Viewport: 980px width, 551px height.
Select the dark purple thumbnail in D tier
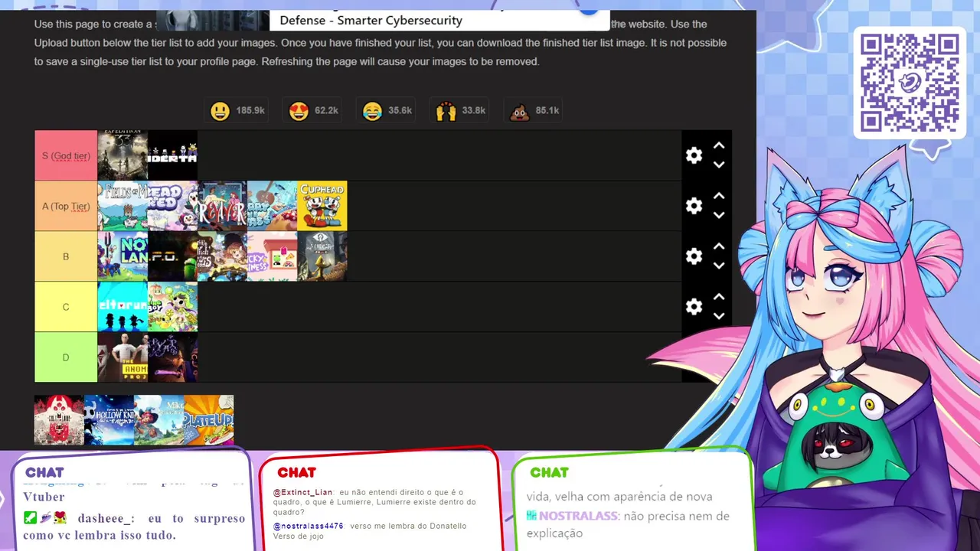pyautogui.click(x=172, y=357)
